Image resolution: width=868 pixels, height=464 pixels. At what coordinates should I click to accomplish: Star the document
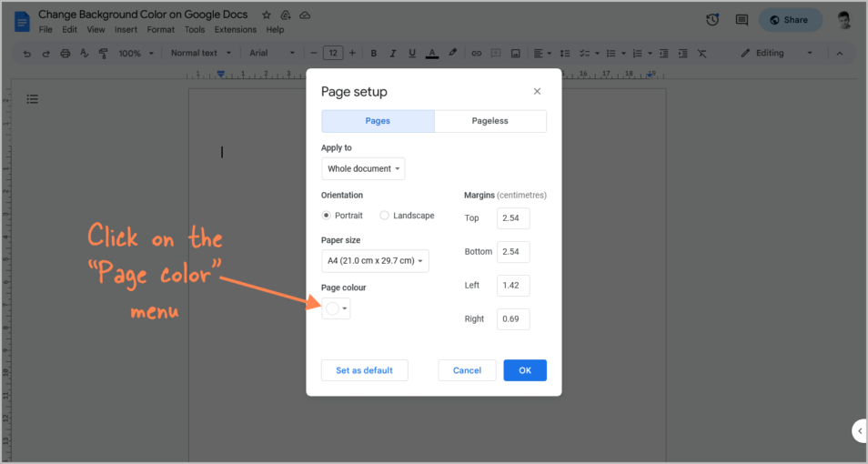[267, 15]
